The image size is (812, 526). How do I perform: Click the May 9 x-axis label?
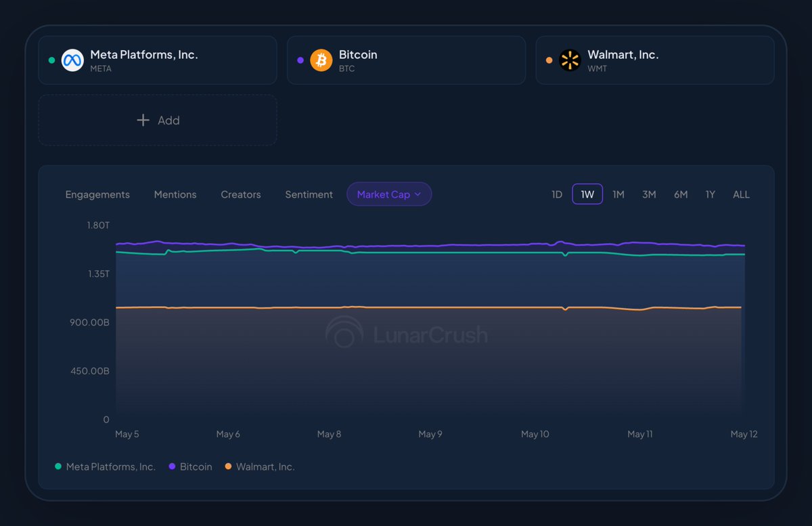coord(430,434)
